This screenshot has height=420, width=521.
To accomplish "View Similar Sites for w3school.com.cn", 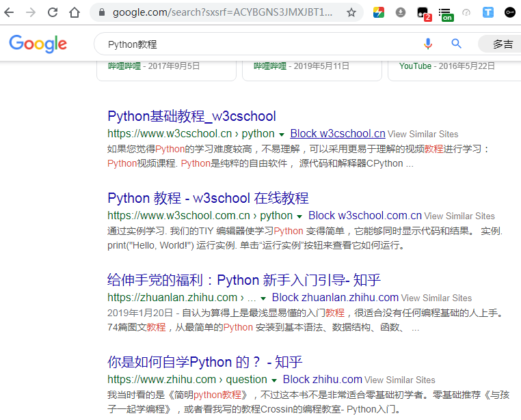I will click(459, 216).
